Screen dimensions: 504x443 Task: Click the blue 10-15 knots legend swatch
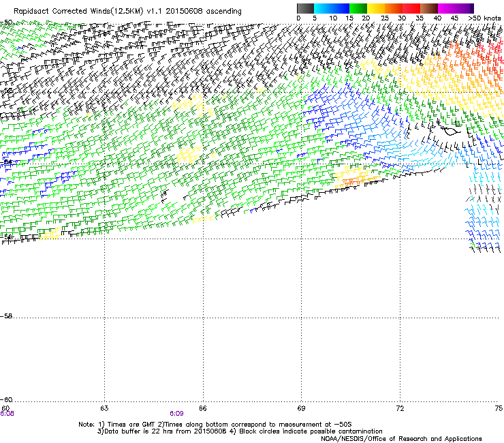coord(341,8)
